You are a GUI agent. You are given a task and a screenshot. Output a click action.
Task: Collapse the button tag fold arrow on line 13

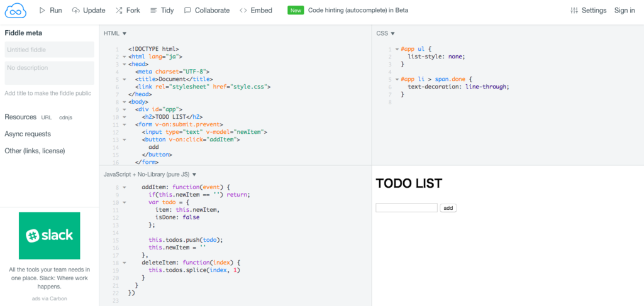[x=124, y=140]
